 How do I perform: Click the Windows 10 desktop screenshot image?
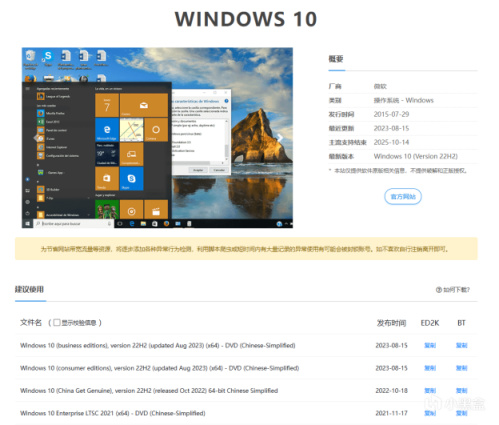click(x=157, y=138)
